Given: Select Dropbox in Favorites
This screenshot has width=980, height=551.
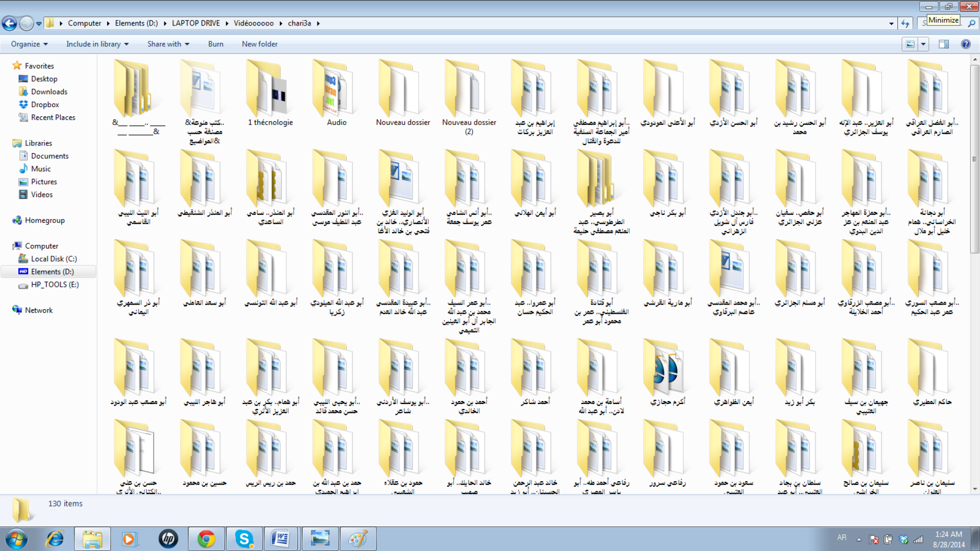Looking at the screenshot, I should tap(45, 105).
